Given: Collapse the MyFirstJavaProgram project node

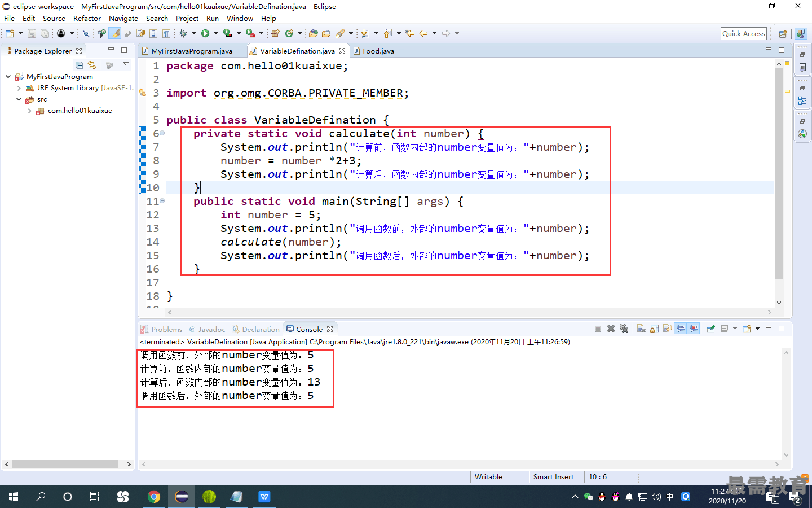Looking at the screenshot, I should [8, 76].
